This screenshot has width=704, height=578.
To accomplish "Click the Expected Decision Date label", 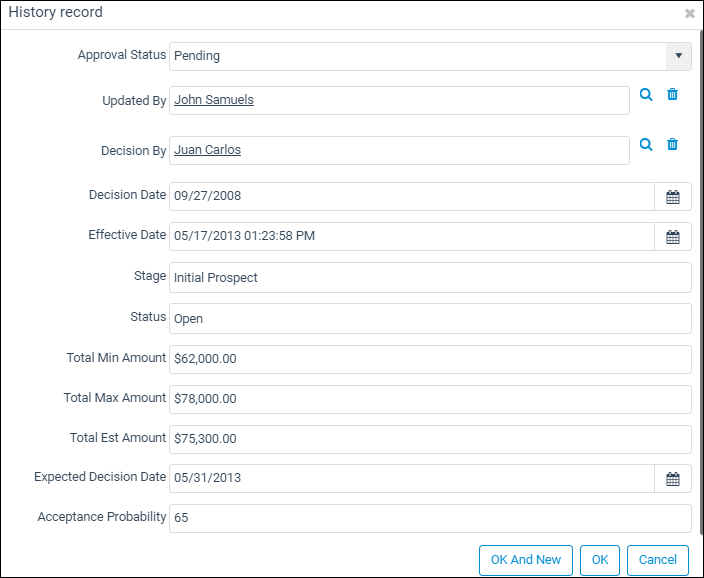I will [100, 477].
